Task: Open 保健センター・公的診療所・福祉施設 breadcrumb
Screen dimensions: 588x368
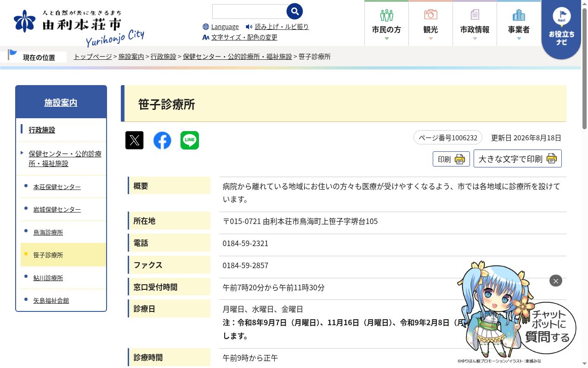Action: [237, 57]
